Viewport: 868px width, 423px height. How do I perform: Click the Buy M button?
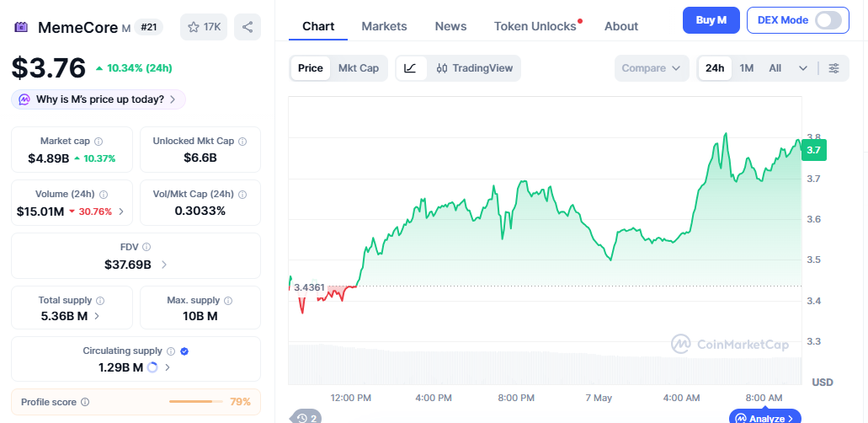711,20
